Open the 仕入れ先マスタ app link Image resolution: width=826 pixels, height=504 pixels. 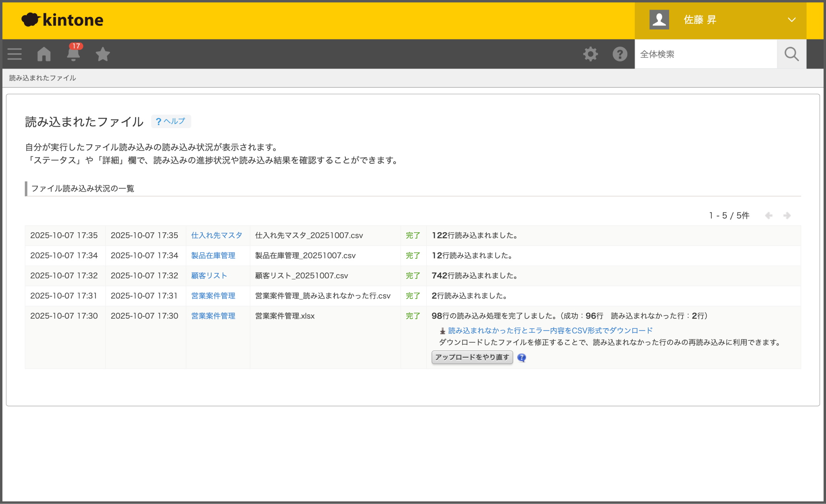coord(216,235)
